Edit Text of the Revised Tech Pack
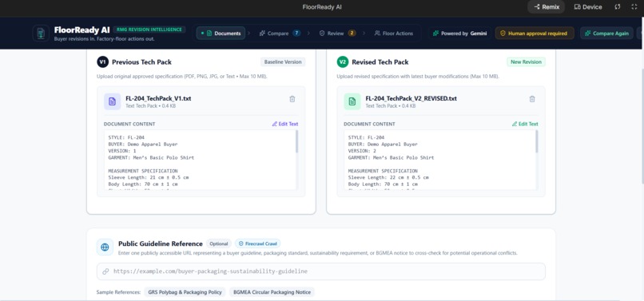The width and height of the screenshot is (644, 301). (x=525, y=124)
